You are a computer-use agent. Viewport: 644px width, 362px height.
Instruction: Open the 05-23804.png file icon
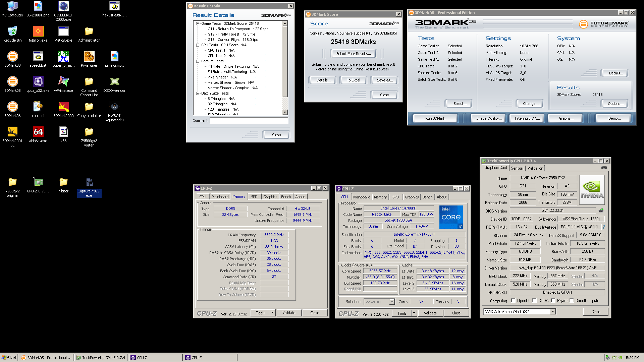[38, 9]
